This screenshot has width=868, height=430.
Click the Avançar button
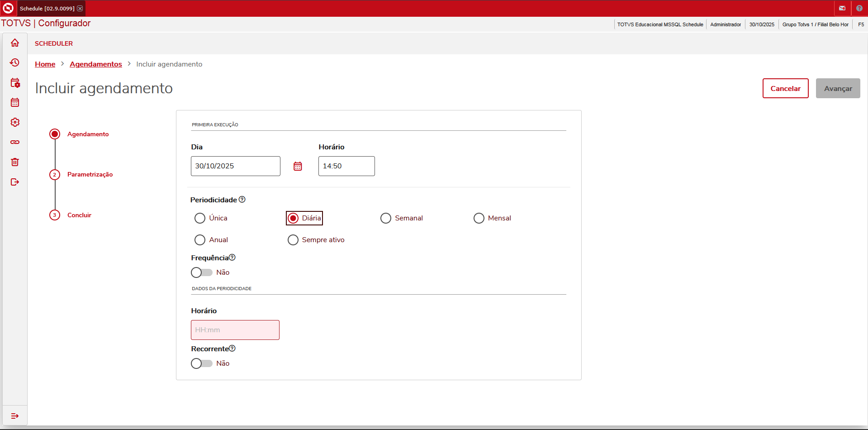tap(838, 88)
